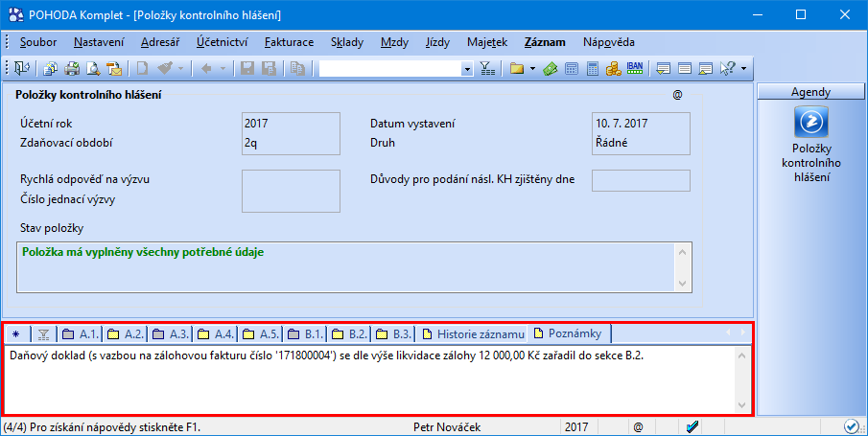Open dropdown arrow next to help icon
The image size is (868, 436).
tap(743, 69)
